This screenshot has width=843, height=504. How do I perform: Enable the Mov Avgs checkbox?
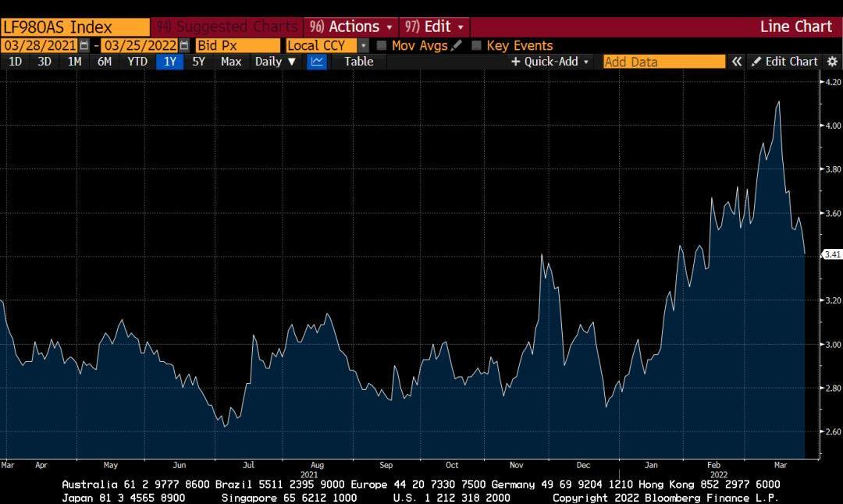[x=382, y=45]
